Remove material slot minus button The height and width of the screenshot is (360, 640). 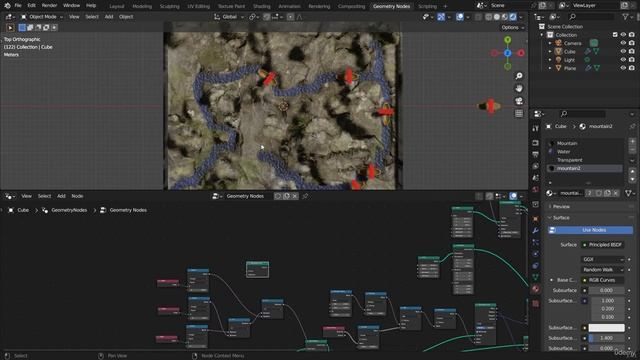632,150
